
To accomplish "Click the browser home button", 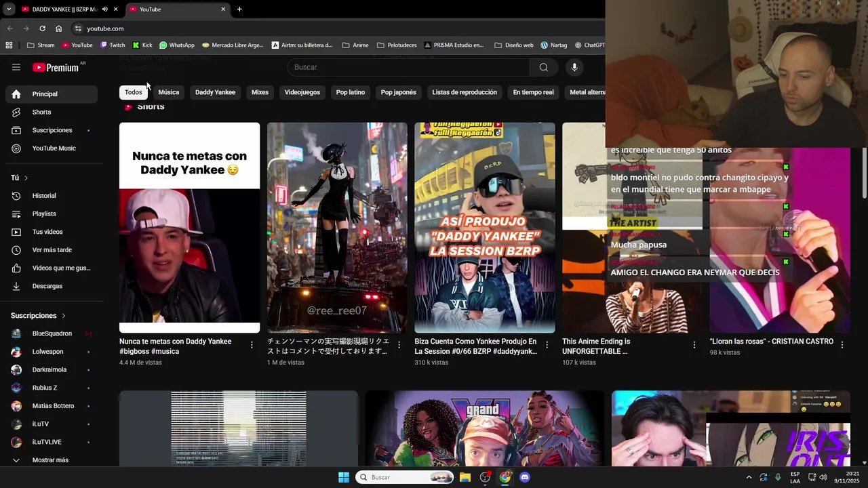I will tap(59, 28).
